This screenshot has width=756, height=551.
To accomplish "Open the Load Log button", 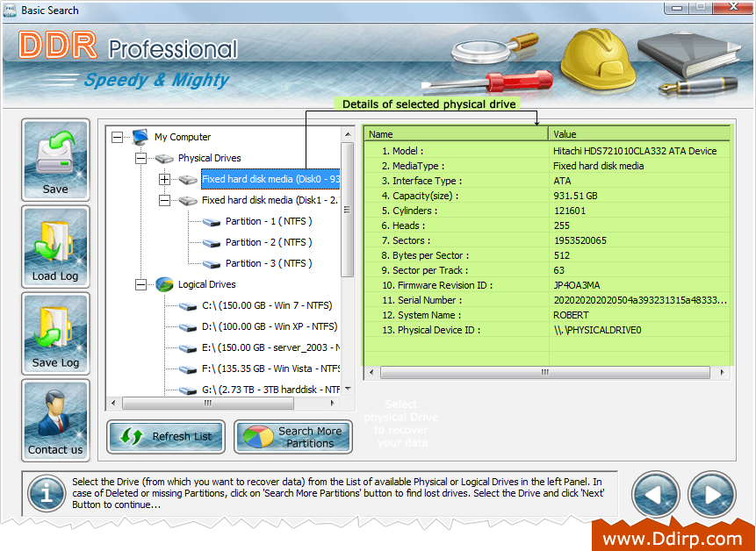I will point(55,247).
